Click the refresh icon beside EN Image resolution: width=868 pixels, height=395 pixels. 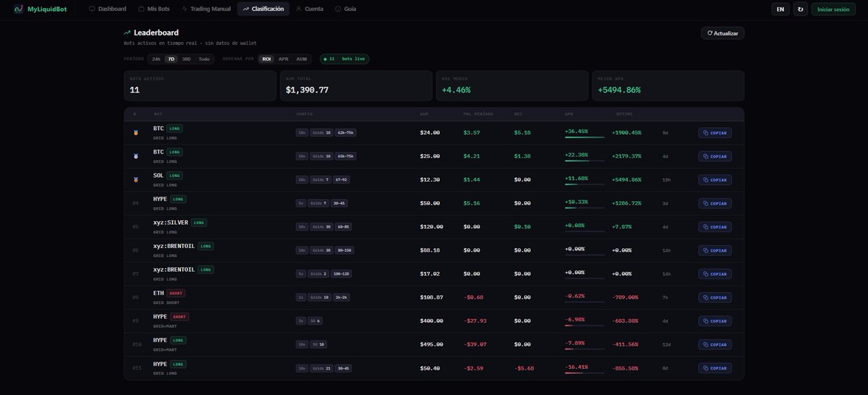[x=800, y=9]
